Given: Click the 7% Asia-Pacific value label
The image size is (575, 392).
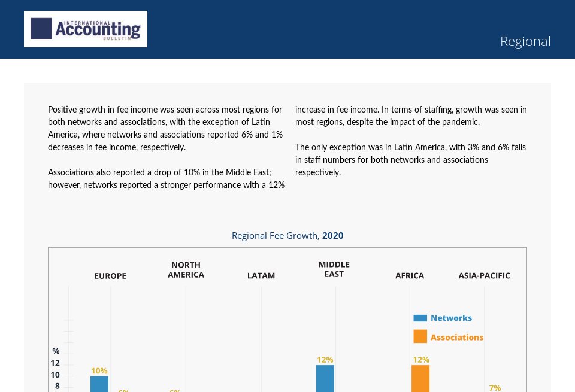Looking at the screenshot, I should click(495, 388).
